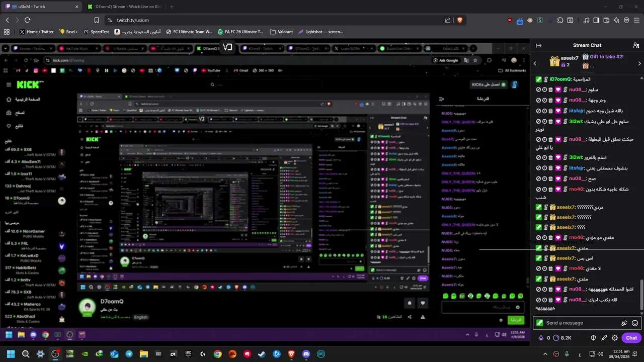The height and width of the screenshot is (362, 644).
Task: Go to previous gift leaderboard entry
Action: click(535, 63)
